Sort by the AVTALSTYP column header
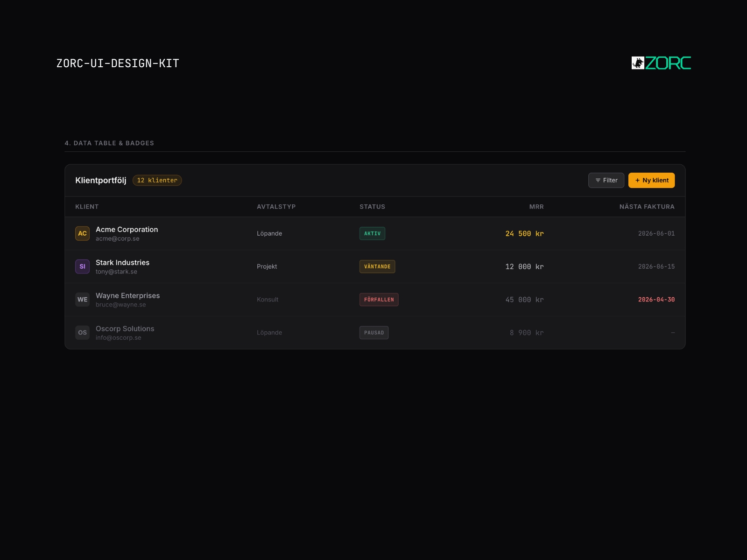The height and width of the screenshot is (560, 747). tap(276, 207)
